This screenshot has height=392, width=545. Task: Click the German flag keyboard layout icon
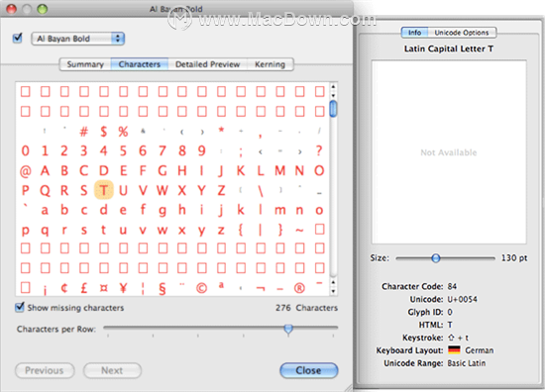(454, 349)
